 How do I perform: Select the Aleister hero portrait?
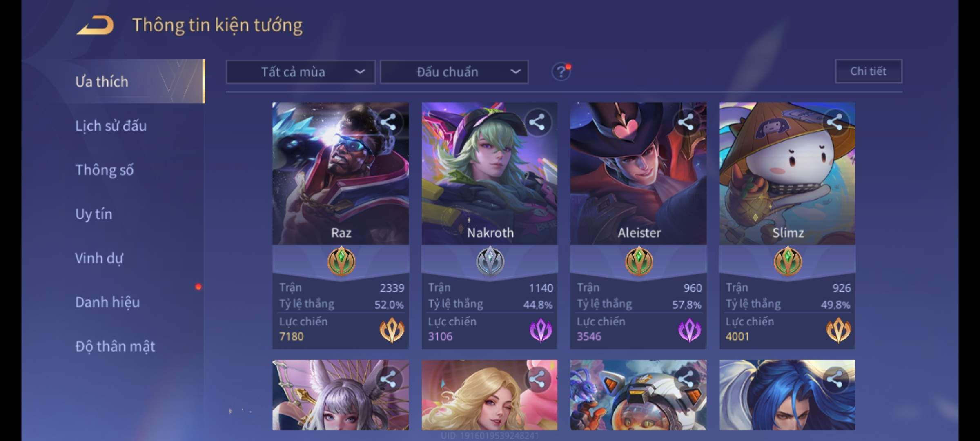pyautogui.click(x=638, y=174)
